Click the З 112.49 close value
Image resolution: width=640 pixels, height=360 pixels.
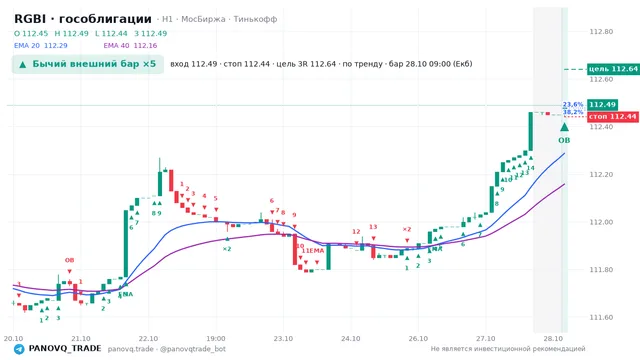pos(151,33)
